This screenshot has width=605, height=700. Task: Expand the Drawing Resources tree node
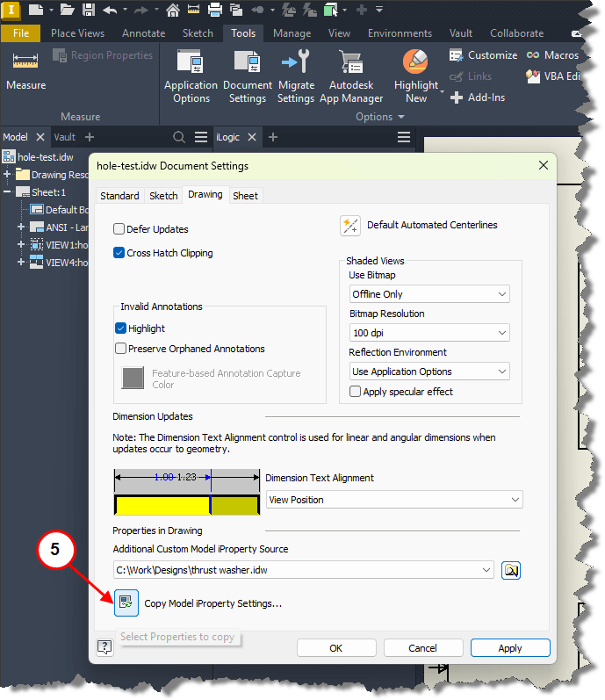click(x=7, y=175)
